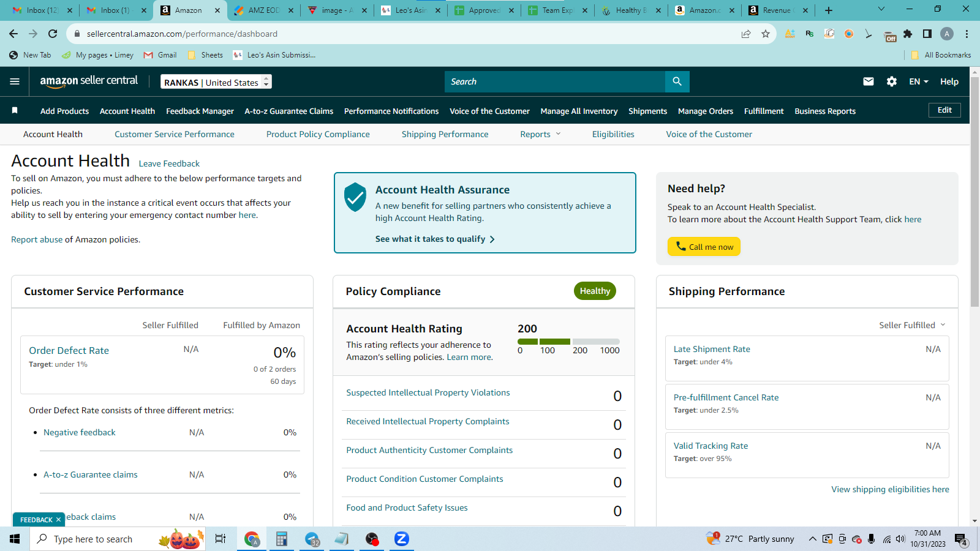Click the Leave Feedback link

[169, 163]
